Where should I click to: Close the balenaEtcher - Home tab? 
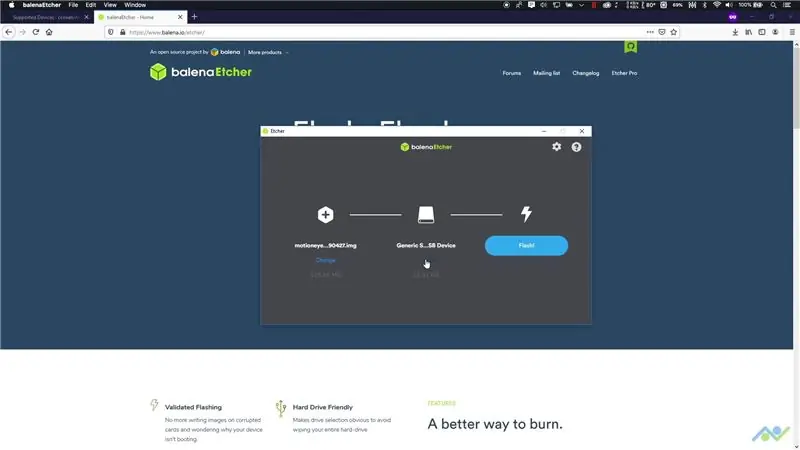pos(180,17)
